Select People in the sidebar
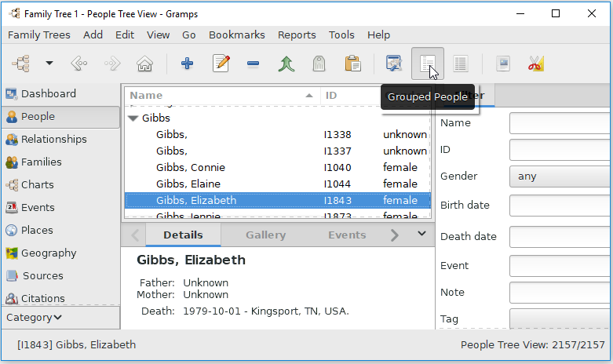The height and width of the screenshot is (364, 613). click(60, 116)
